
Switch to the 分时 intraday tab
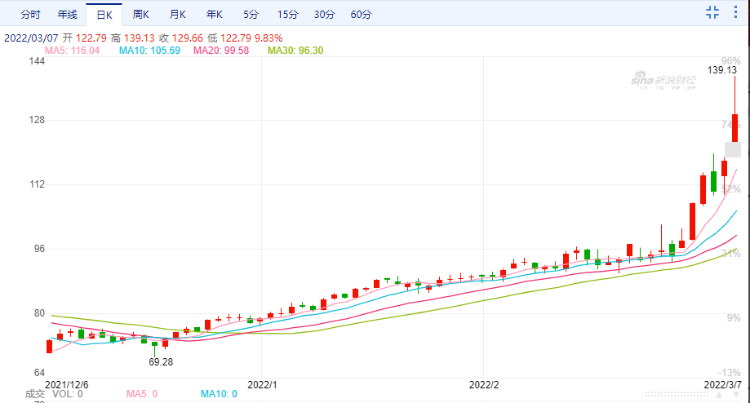(x=30, y=14)
